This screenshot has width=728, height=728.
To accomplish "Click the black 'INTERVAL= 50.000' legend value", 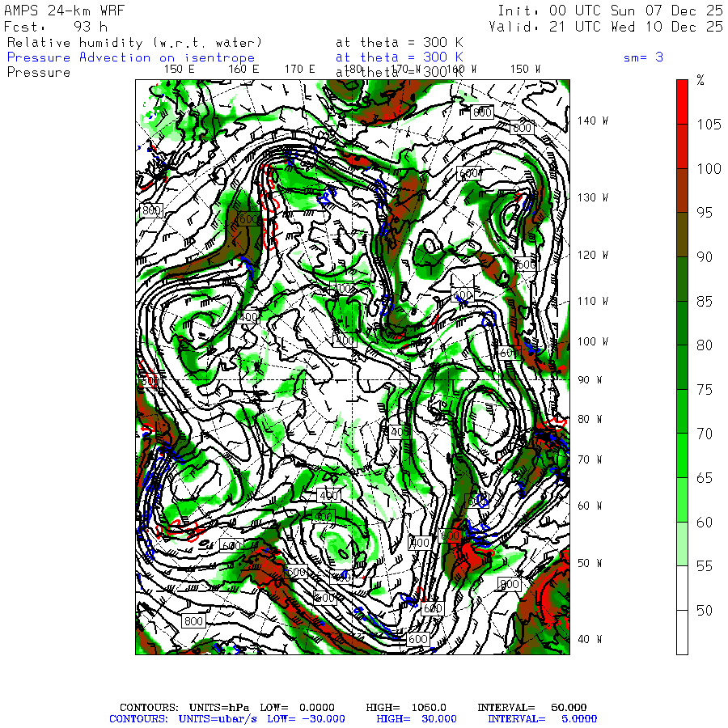I will [532, 708].
